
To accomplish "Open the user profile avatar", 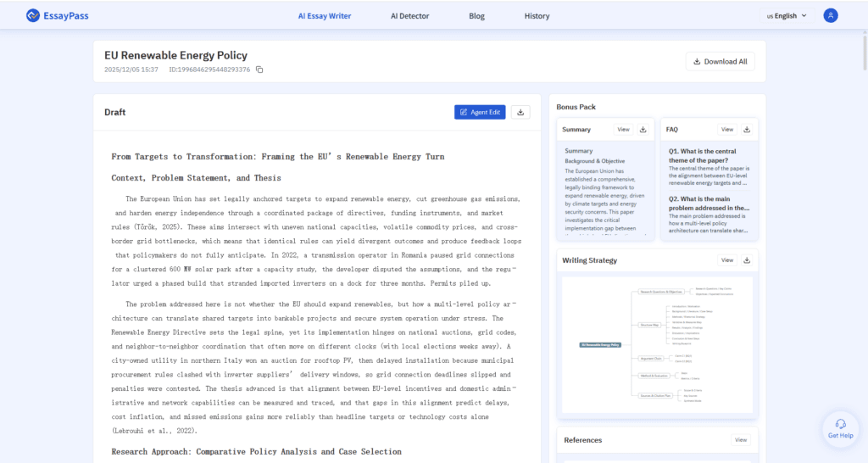I will 831,15.
